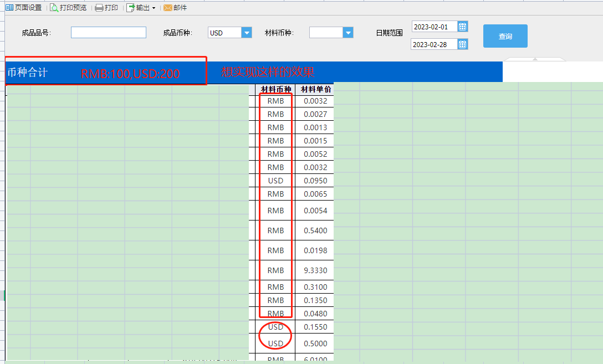This screenshot has width=603, height=364.
Task: Select the price cell 0.0052
Action: tap(315, 154)
